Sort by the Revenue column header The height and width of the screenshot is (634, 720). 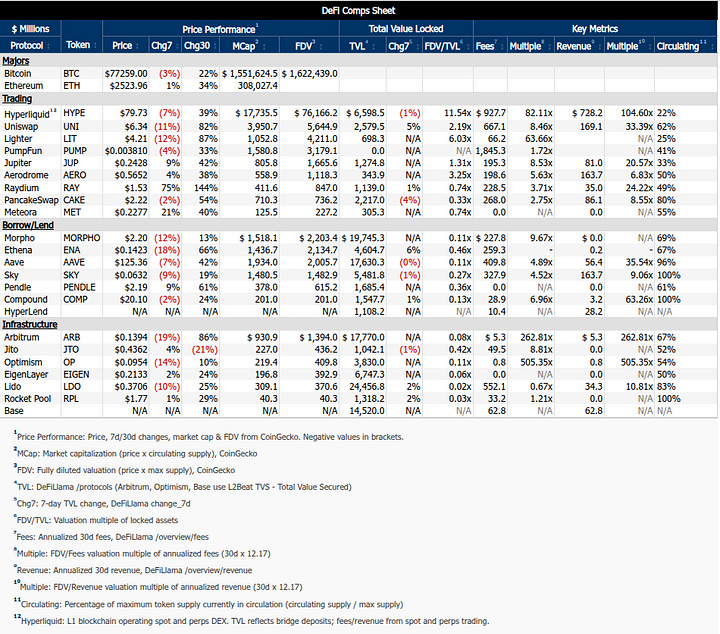574,46
